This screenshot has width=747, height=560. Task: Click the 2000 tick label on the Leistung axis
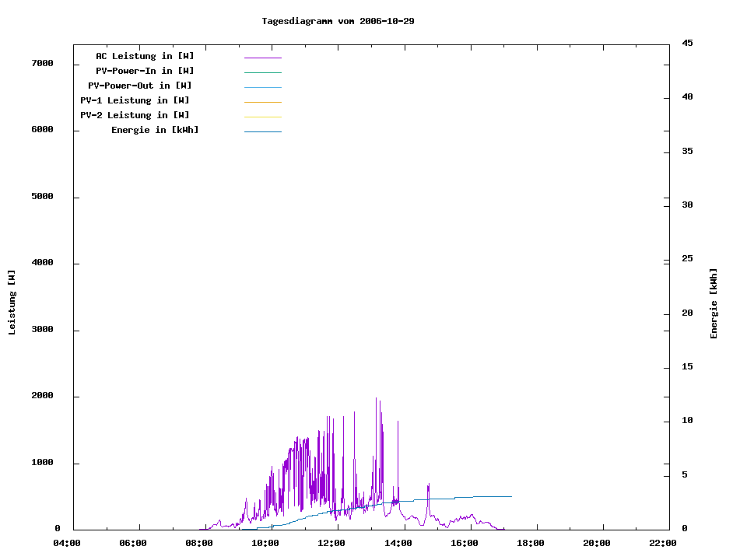pos(41,396)
